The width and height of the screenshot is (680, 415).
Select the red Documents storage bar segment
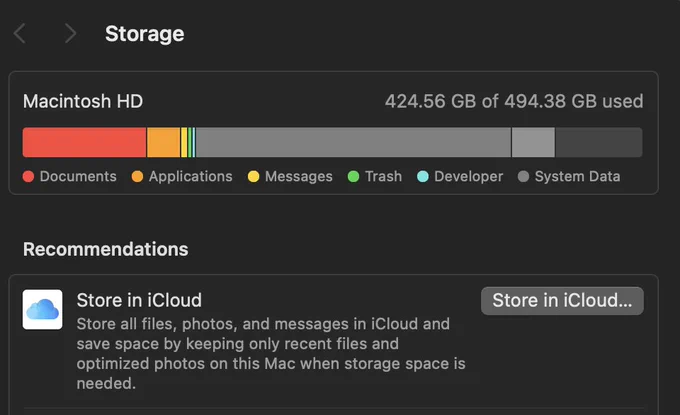(85, 142)
